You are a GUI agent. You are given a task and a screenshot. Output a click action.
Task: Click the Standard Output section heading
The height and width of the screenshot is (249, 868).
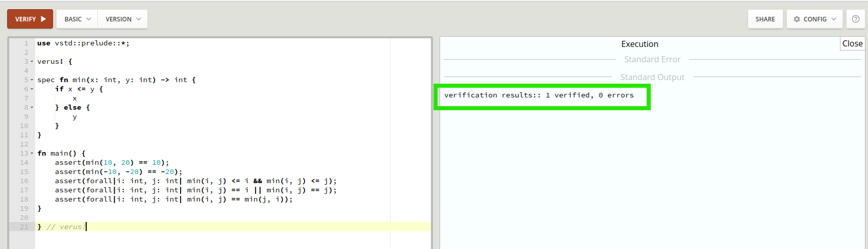(x=652, y=78)
